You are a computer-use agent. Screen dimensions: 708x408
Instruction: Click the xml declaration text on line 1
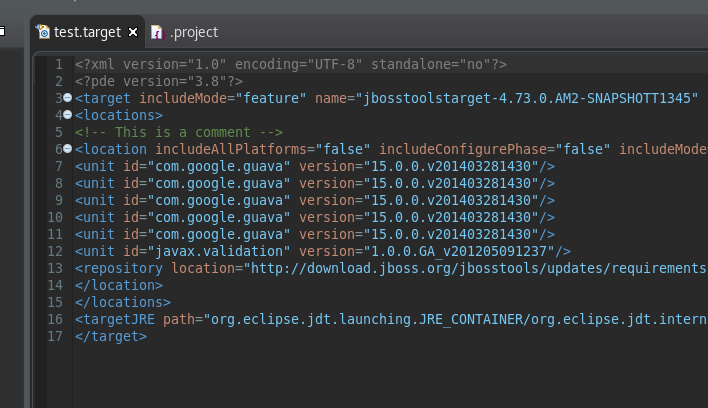click(x=291, y=65)
